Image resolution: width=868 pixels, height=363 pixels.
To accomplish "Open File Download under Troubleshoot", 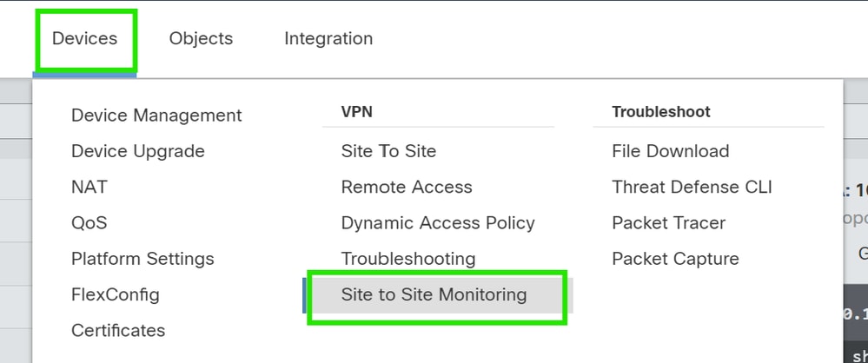I will pyautogui.click(x=671, y=151).
